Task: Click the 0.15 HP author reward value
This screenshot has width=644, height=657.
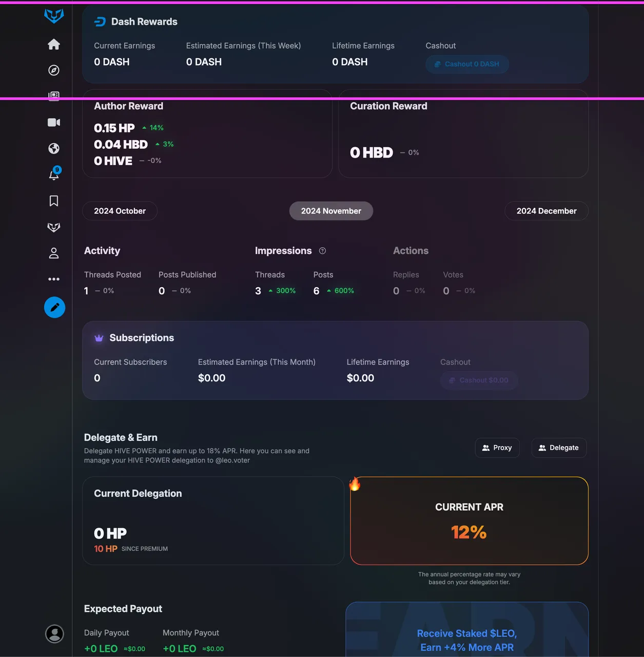Action: (x=114, y=128)
